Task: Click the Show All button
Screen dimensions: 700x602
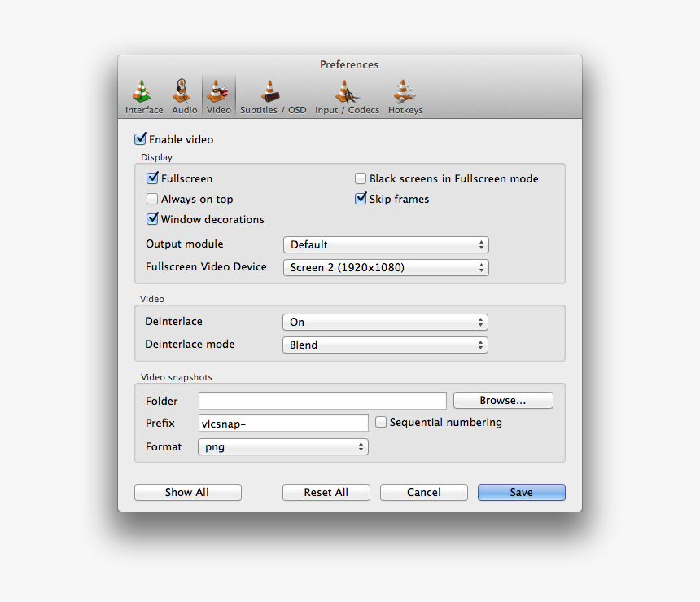Action: pyautogui.click(x=187, y=492)
